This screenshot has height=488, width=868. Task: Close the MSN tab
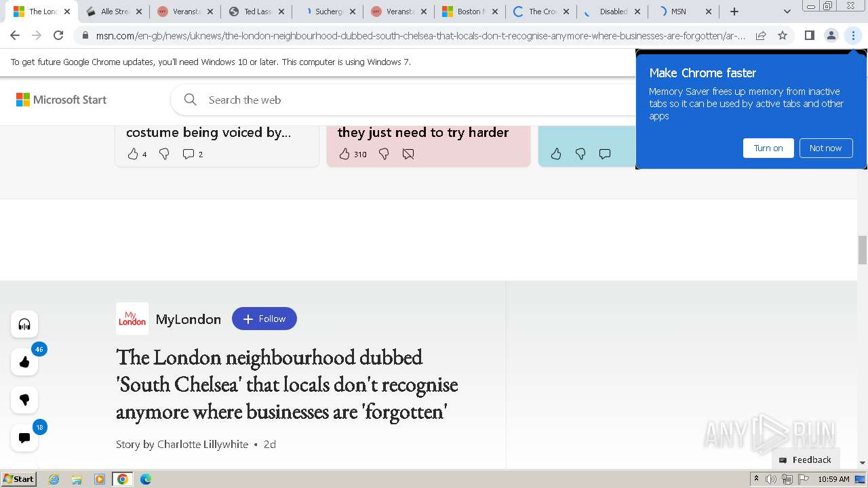(709, 12)
